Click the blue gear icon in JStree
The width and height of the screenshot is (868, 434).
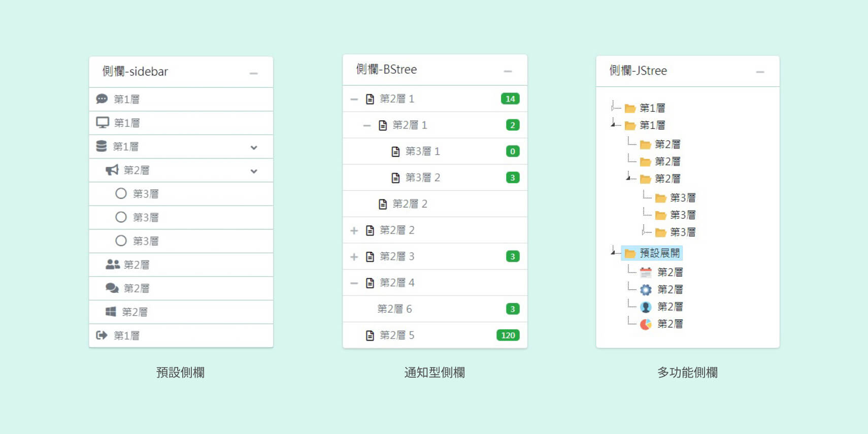pyautogui.click(x=646, y=290)
